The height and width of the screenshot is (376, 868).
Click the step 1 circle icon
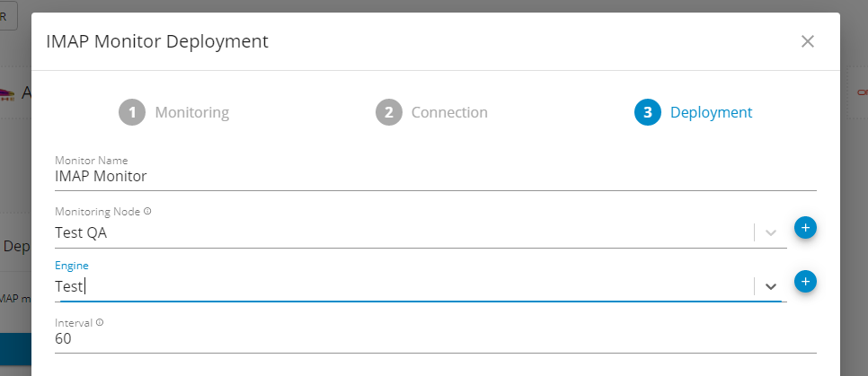132,112
